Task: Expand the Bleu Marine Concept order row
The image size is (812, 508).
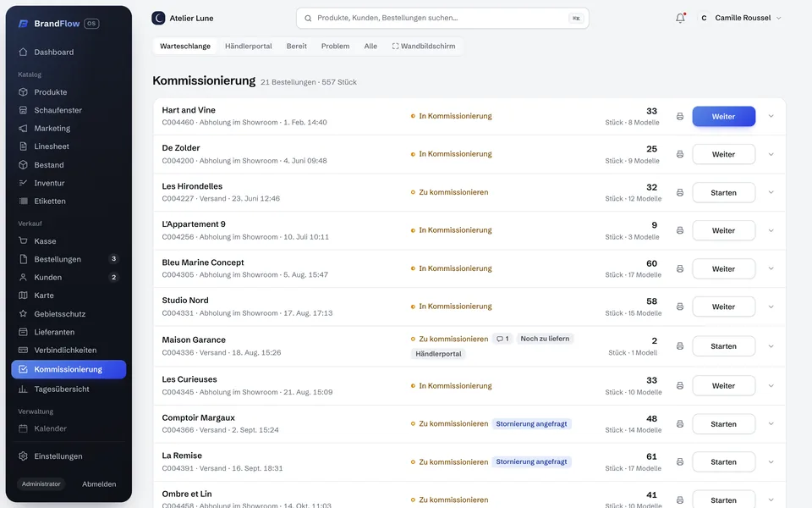Action: click(771, 268)
